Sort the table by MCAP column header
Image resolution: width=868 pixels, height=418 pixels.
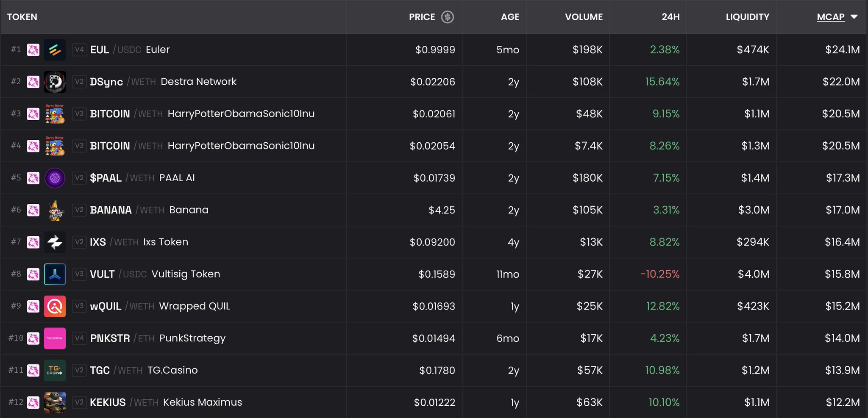830,17
